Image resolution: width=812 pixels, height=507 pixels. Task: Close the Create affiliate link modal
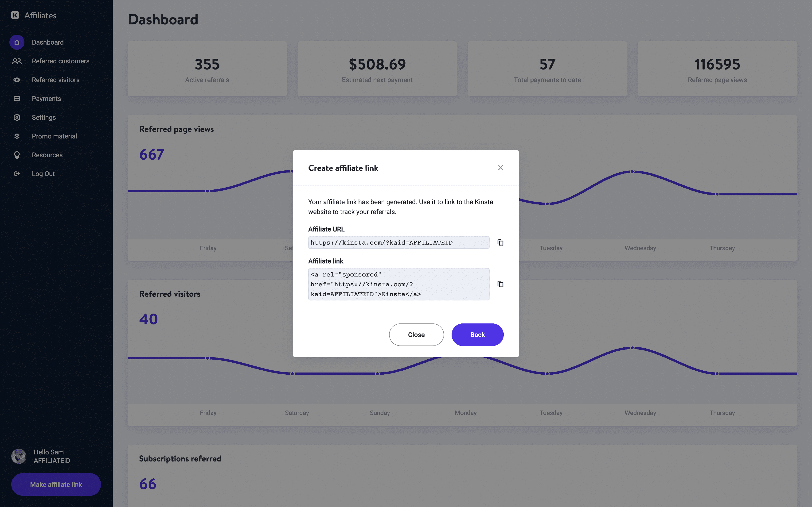click(501, 168)
